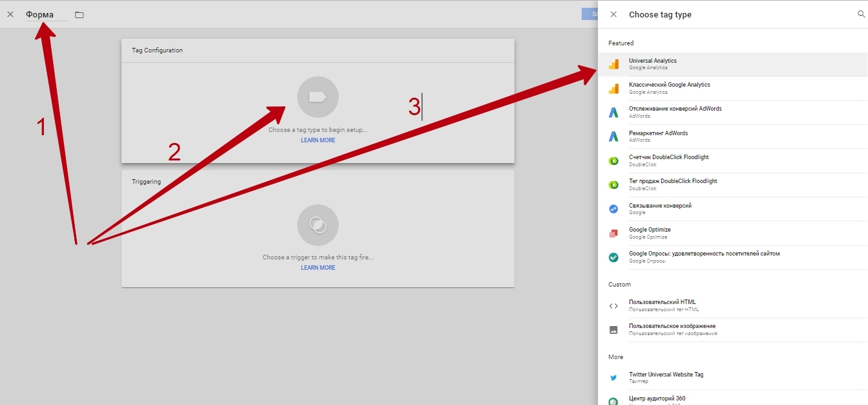Viewport: 868px width, 405px height.
Task: Select Центр аудиторий 360 tag
Action: coord(733,398)
